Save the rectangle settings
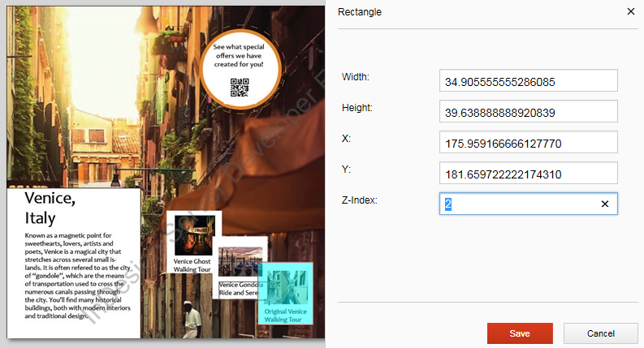The height and width of the screenshot is (348, 644). click(520, 333)
